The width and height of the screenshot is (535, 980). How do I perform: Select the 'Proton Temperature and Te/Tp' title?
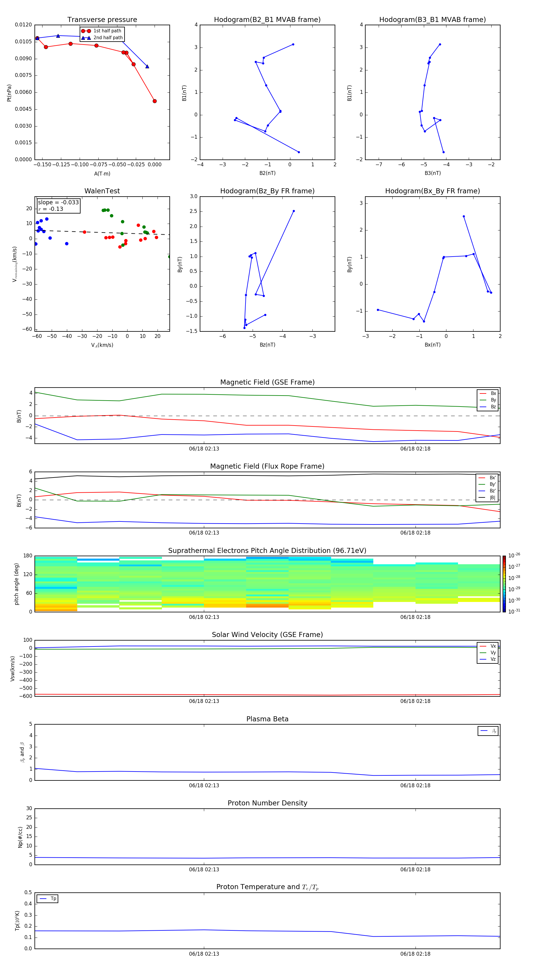267,887
